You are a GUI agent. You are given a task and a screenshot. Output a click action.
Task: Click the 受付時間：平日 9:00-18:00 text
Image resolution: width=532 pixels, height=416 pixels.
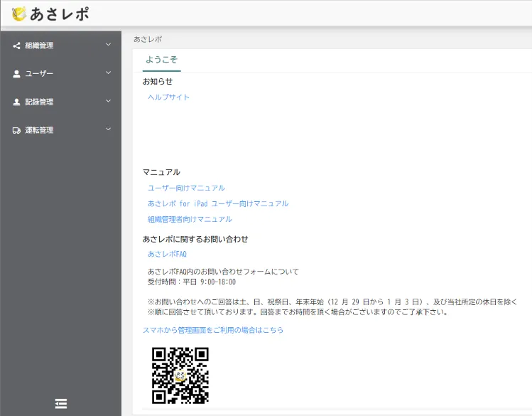tap(192, 282)
